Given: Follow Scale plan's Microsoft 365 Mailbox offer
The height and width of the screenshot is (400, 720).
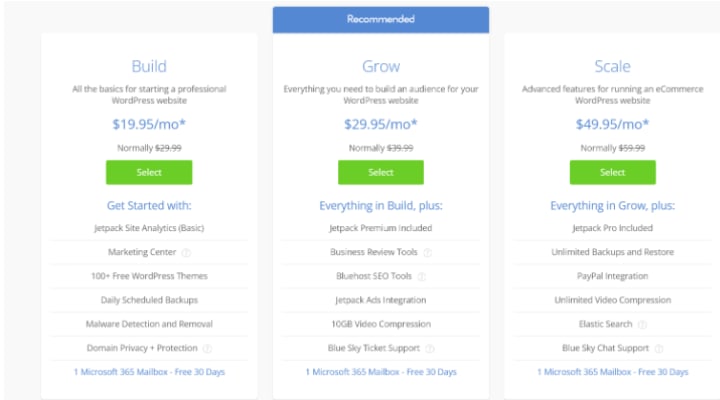Looking at the screenshot, I should (613, 372).
